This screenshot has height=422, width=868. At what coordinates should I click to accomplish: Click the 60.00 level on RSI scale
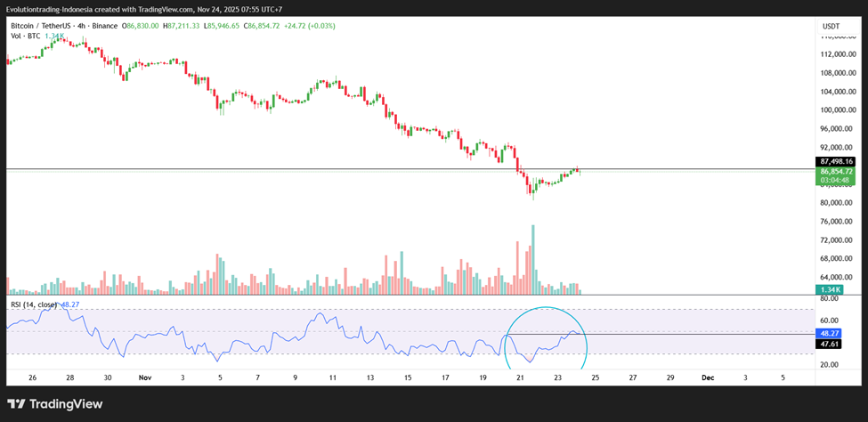(x=830, y=321)
